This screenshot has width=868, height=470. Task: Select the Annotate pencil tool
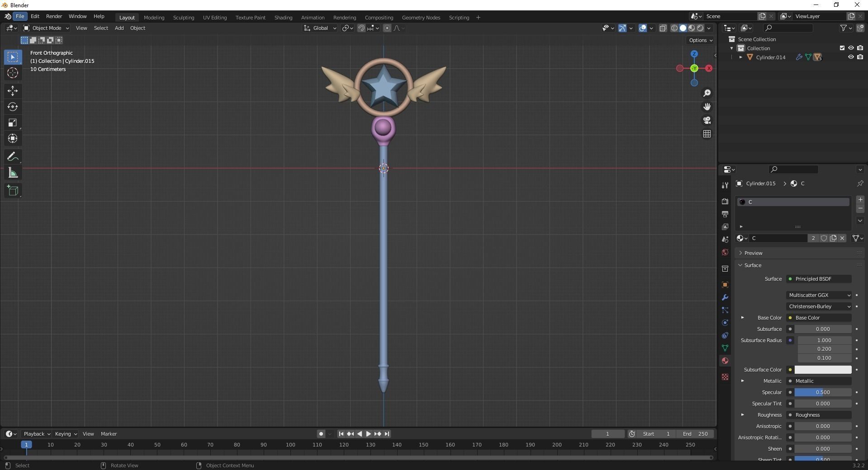13,157
